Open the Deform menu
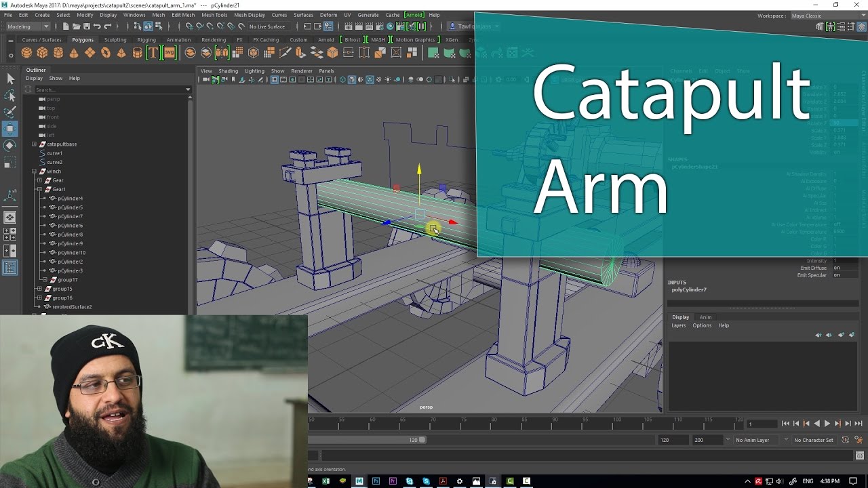The height and width of the screenshot is (488, 868). (x=328, y=15)
